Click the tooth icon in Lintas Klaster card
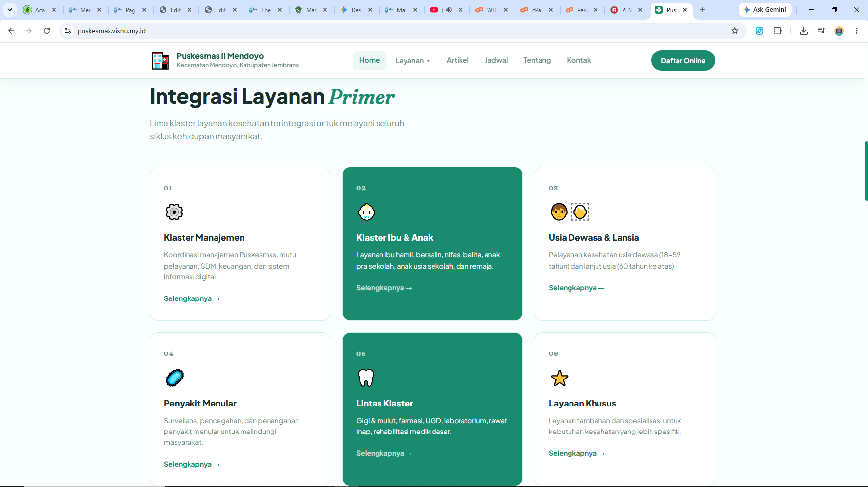 (366, 378)
